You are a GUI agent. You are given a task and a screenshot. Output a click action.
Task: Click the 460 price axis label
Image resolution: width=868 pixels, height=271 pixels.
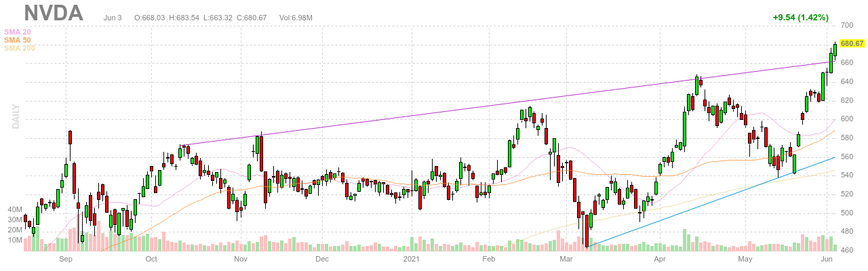click(x=846, y=251)
